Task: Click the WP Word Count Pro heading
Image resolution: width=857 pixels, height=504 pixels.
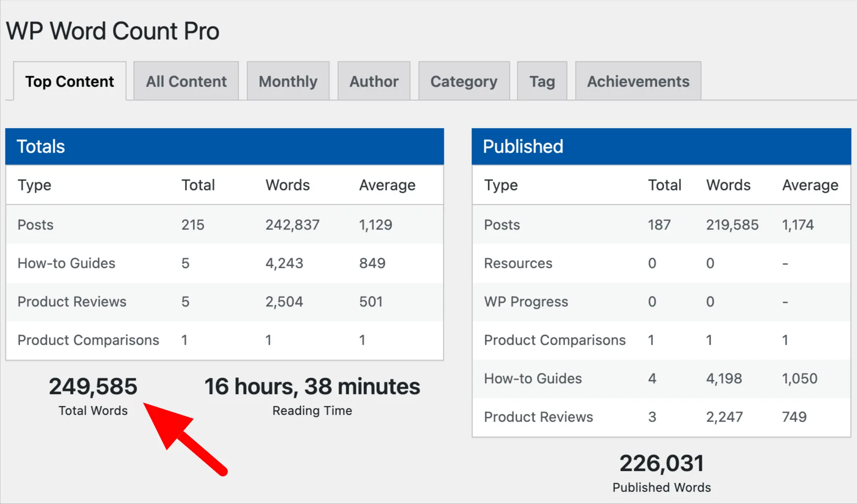Action: click(112, 31)
